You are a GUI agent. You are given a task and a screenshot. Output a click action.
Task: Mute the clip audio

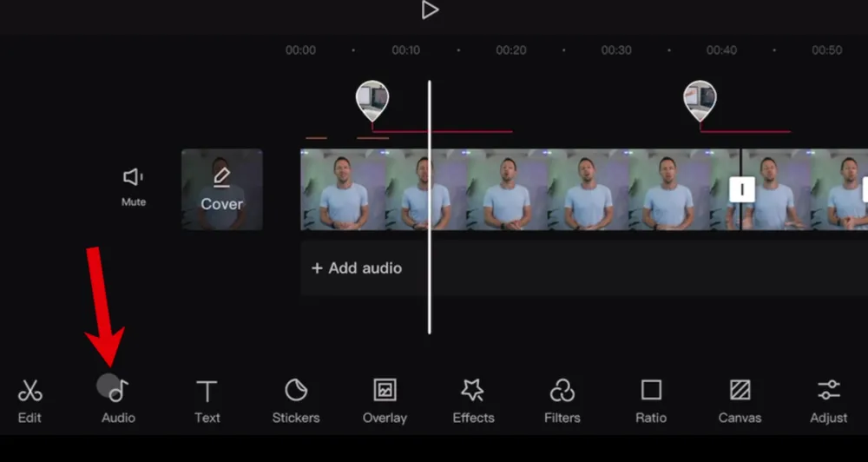(133, 186)
